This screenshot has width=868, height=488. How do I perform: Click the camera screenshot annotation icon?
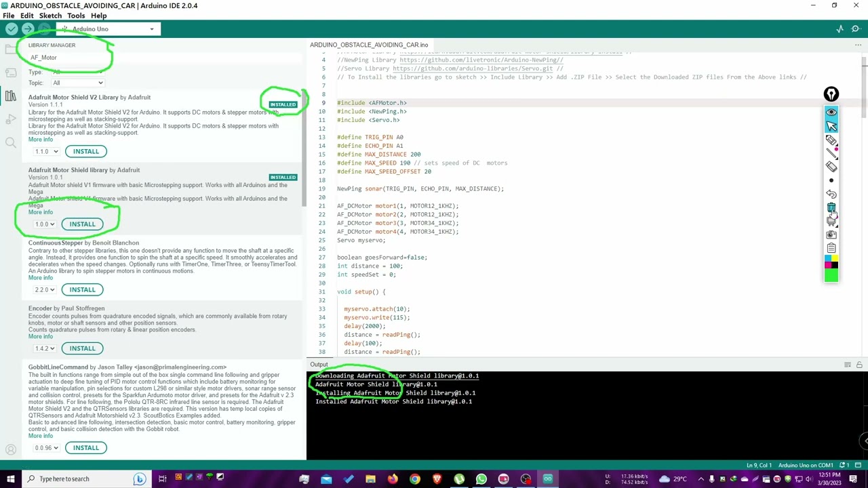point(831,235)
